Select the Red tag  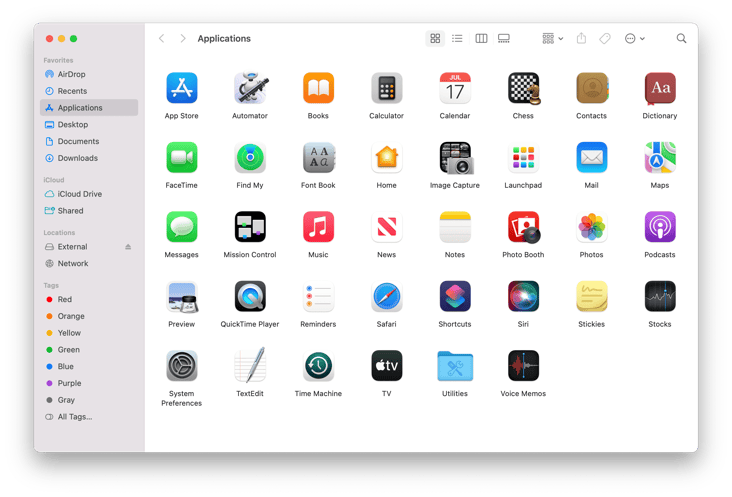[x=89, y=300]
